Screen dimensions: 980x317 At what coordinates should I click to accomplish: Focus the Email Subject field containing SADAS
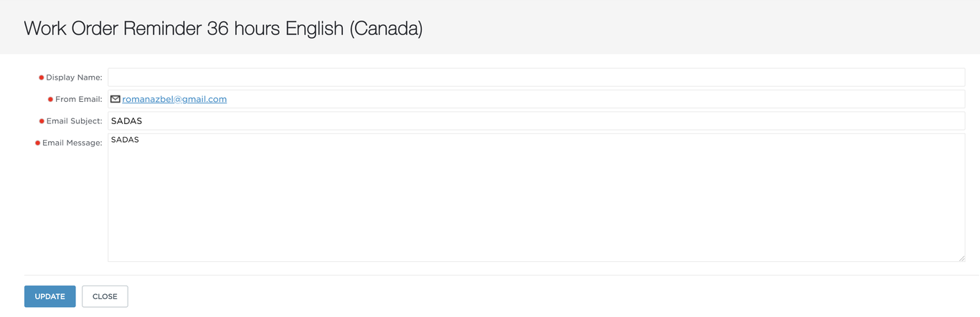[x=536, y=120]
